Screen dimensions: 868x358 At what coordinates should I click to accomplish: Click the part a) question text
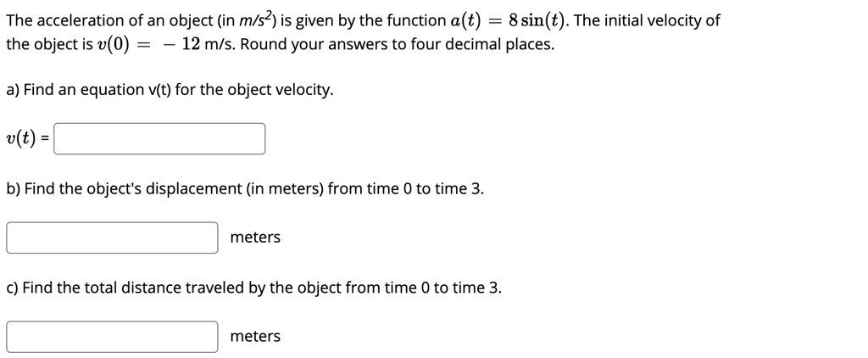click(170, 90)
